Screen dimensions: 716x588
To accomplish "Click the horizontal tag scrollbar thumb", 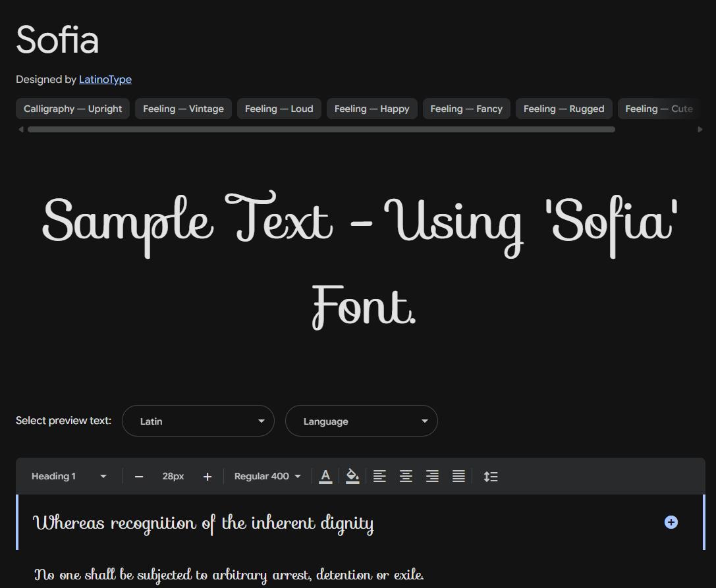I will click(x=321, y=130).
